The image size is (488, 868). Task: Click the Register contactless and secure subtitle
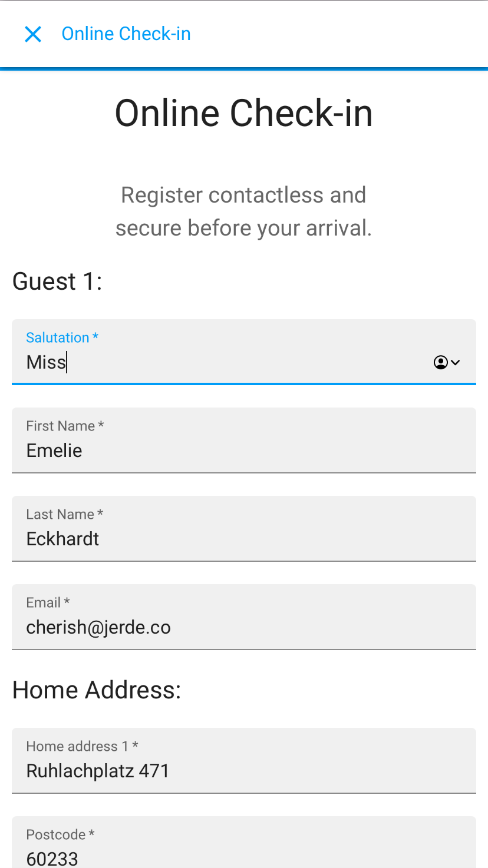coord(243,211)
